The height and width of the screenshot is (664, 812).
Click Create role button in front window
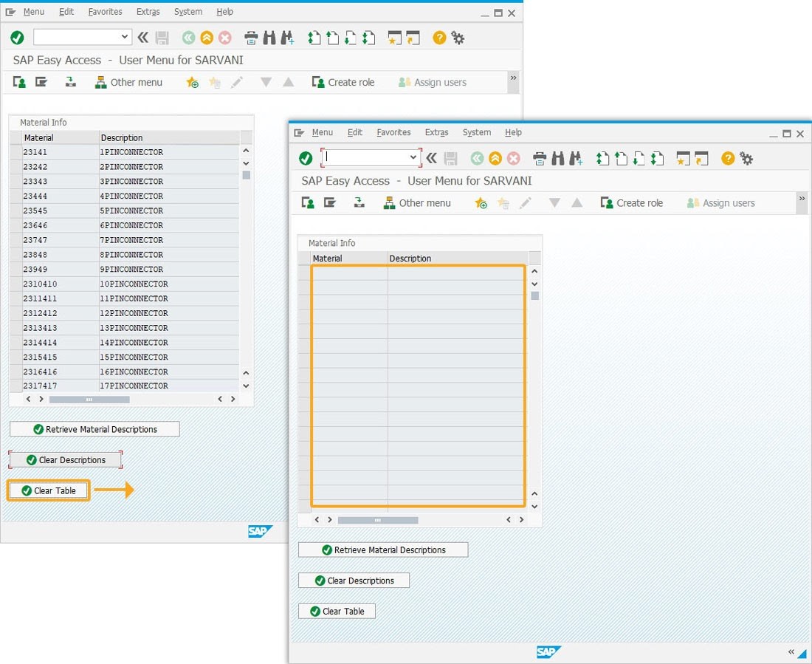pyautogui.click(x=631, y=203)
